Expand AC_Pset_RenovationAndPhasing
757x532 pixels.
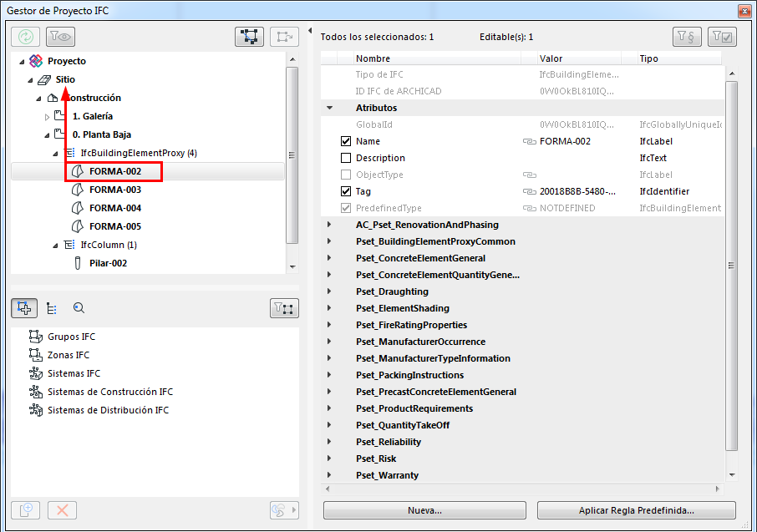(329, 225)
